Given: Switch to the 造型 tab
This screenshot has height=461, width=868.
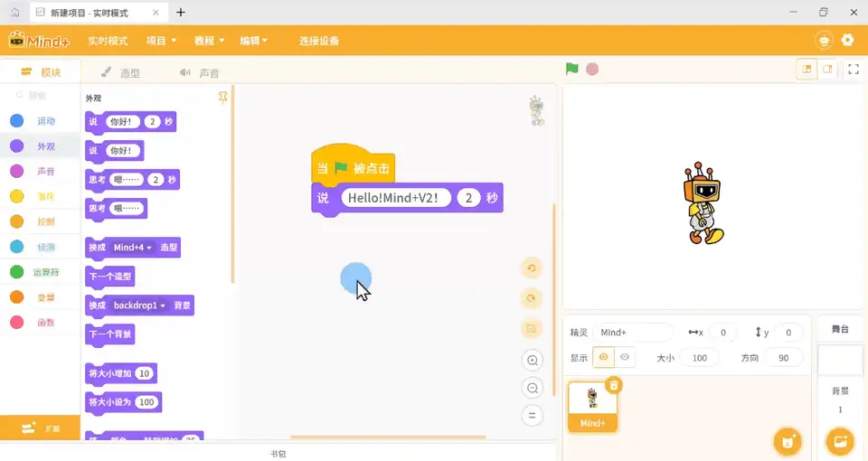Looking at the screenshot, I should pyautogui.click(x=120, y=72).
